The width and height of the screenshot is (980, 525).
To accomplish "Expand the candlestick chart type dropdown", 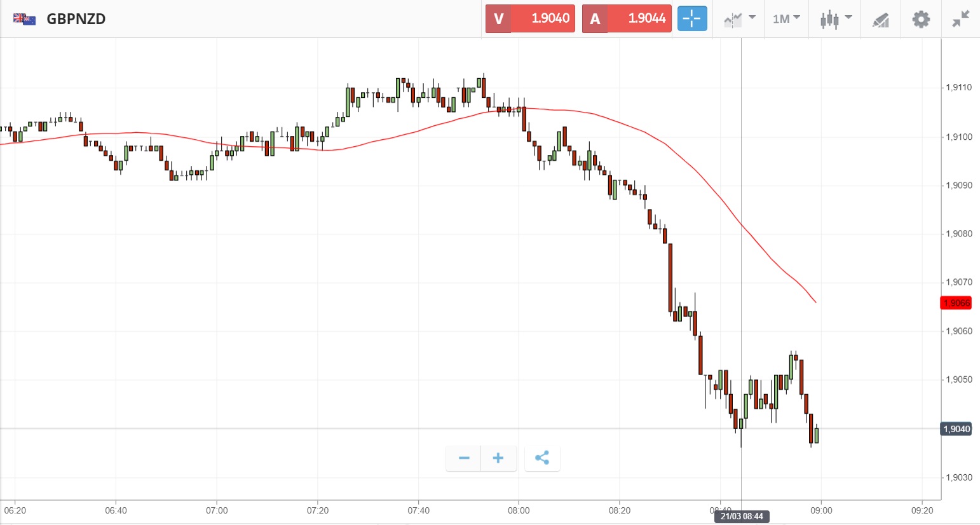I will point(835,19).
